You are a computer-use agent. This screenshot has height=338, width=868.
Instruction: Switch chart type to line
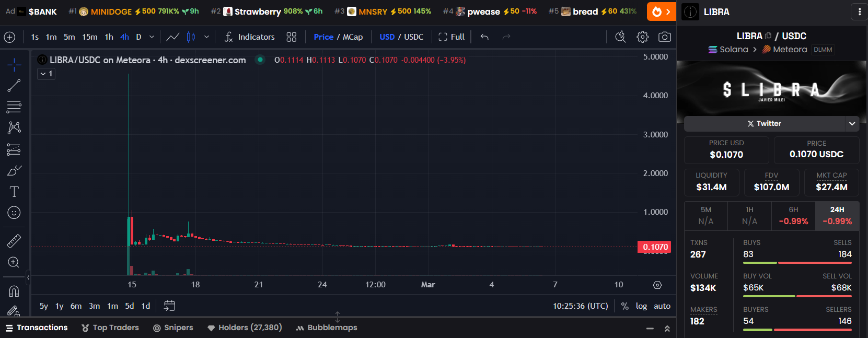coord(173,37)
